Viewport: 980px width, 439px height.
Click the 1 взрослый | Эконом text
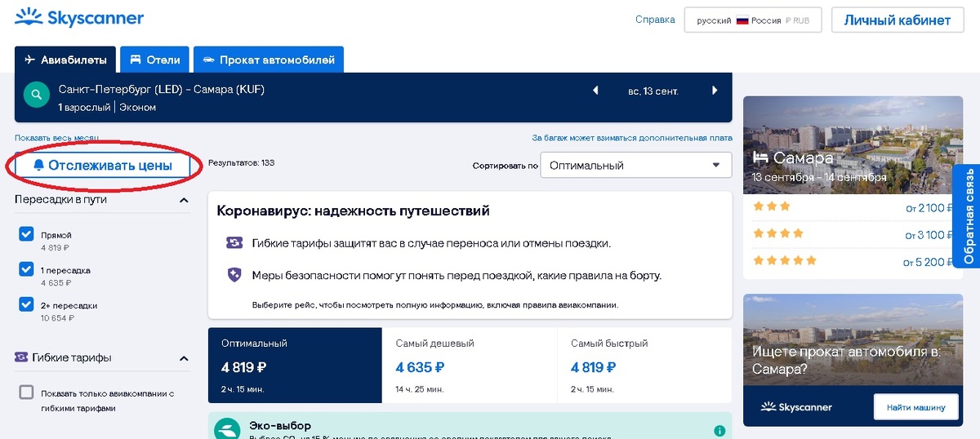(107, 107)
